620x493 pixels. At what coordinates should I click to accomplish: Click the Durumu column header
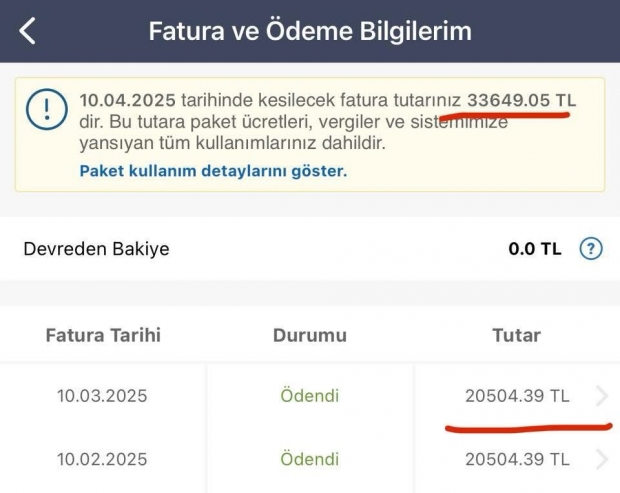tap(310, 335)
